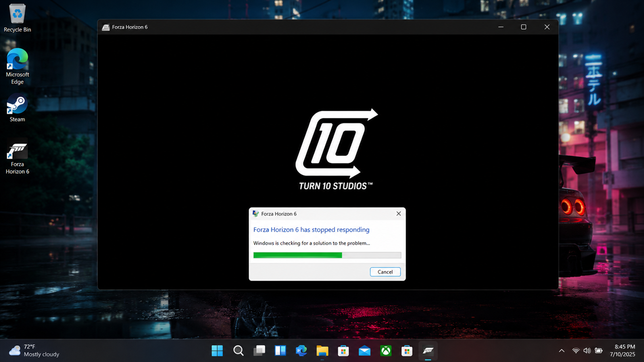Click the Forza Horizon 6 taskbar icon

[x=428, y=350]
